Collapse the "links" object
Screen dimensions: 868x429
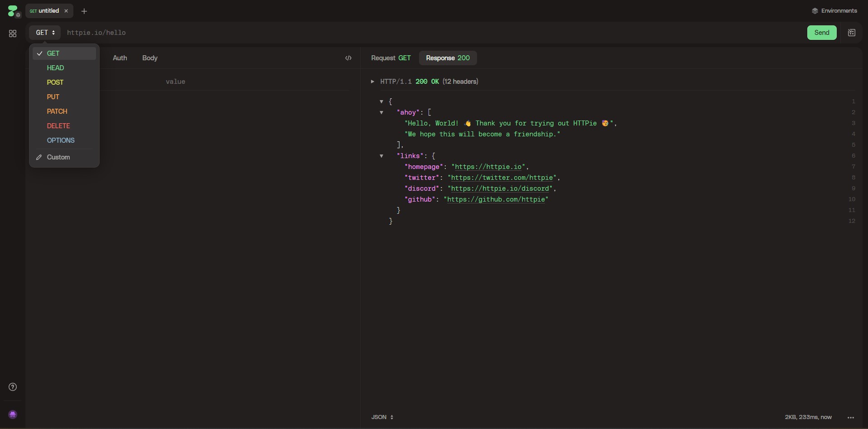click(381, 156)
